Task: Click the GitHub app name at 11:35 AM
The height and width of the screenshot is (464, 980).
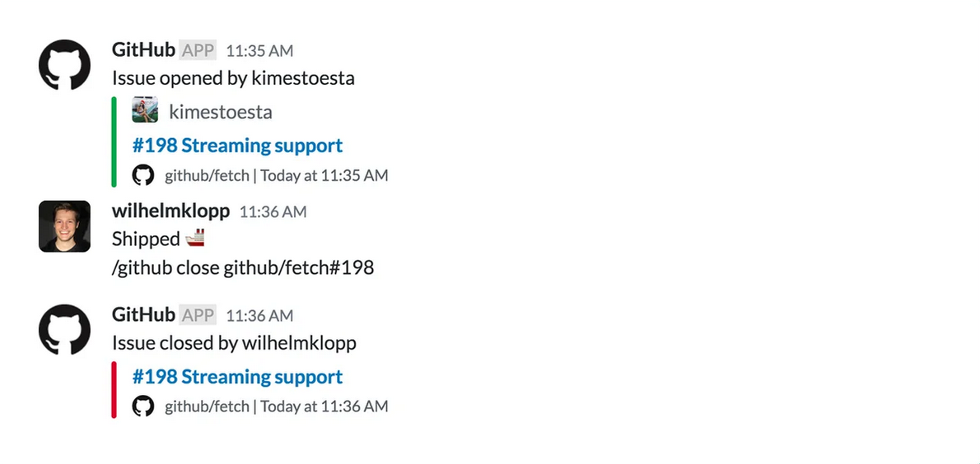Action: (143, 50)
